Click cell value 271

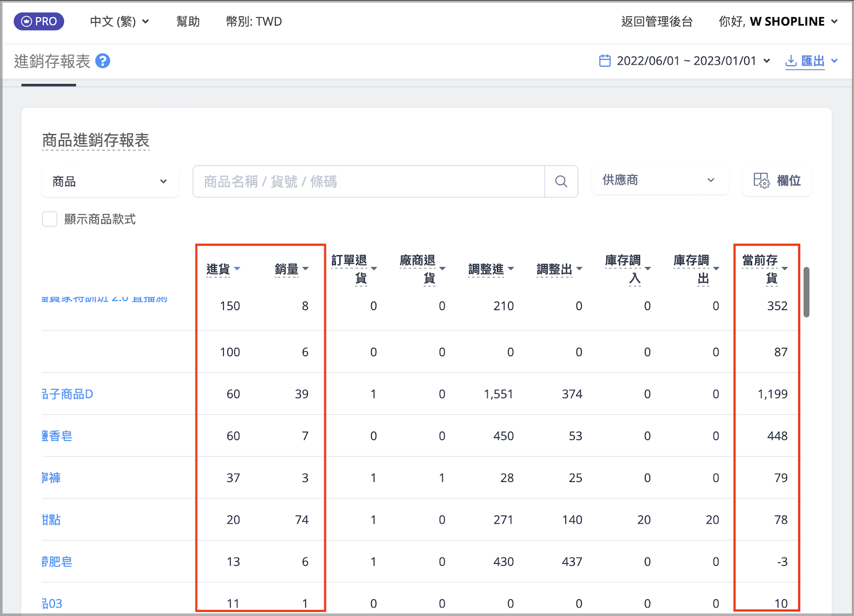(x=503, y=519)
